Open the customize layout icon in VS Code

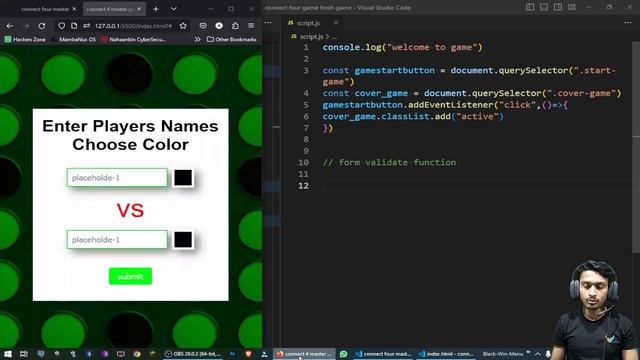click(572, 7)
